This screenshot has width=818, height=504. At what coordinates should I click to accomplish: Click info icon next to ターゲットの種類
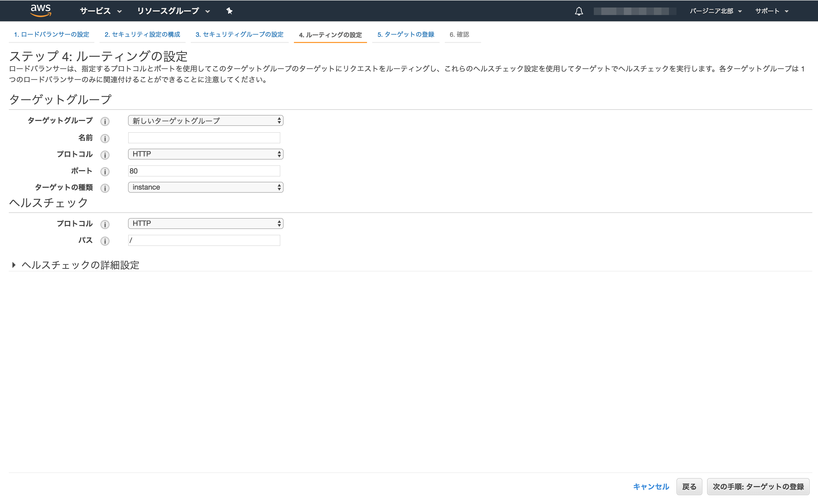click(x=105, y=188)
